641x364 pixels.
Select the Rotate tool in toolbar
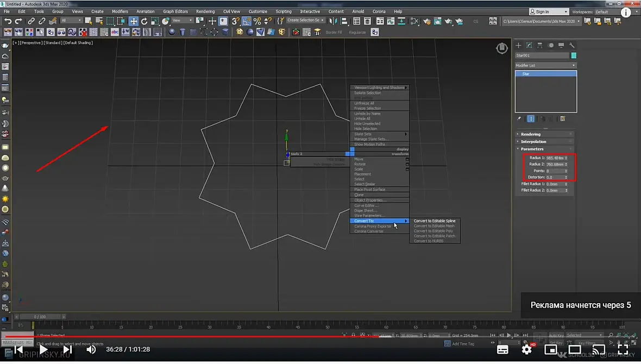click(144, 21)
